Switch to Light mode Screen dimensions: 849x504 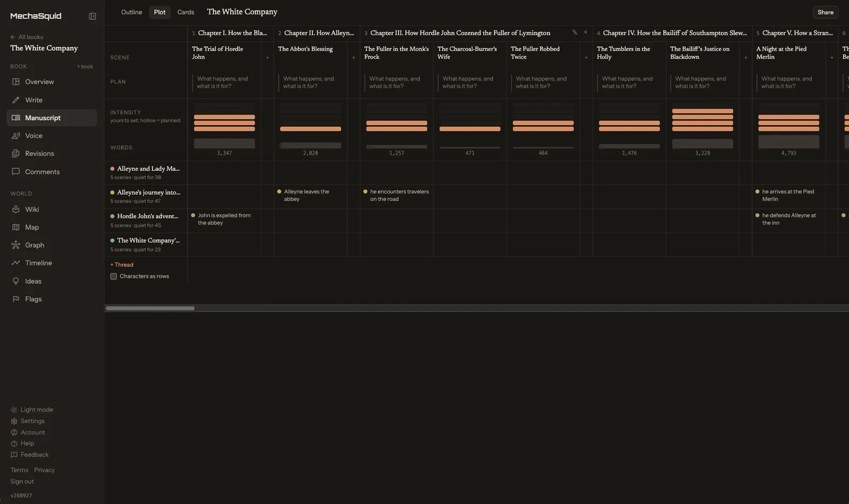(32, 410)
